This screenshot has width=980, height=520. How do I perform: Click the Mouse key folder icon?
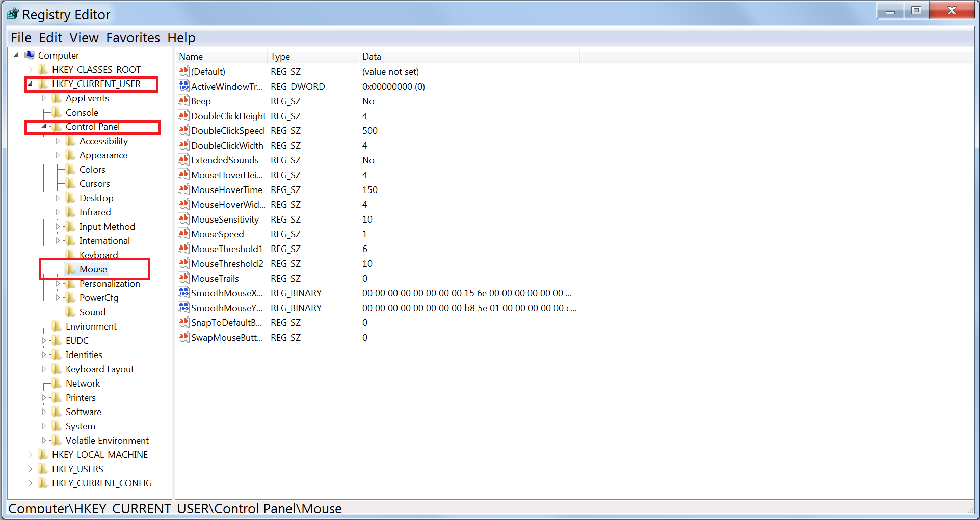(70, 269)
